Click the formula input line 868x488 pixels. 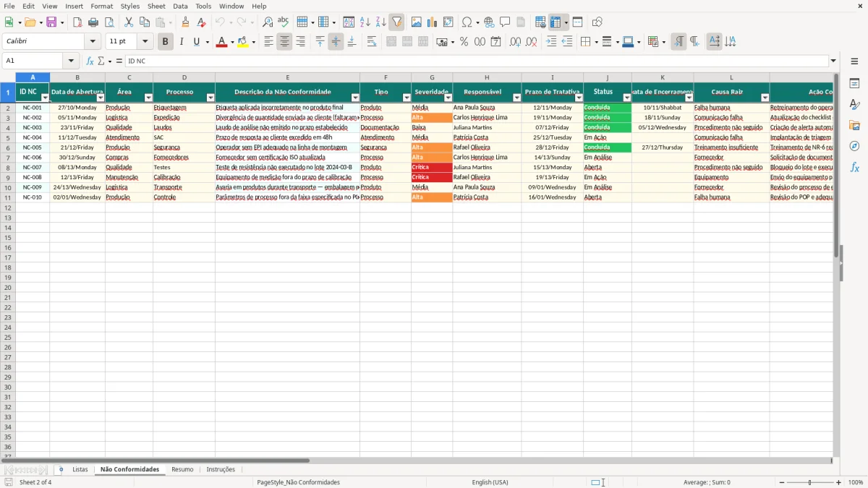[x=476, y=61]
